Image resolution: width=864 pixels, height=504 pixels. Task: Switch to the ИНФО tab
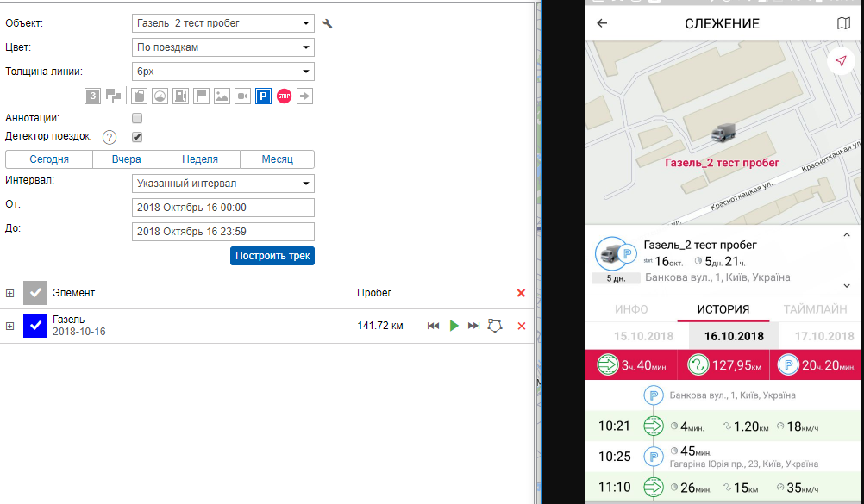(631, 309)
